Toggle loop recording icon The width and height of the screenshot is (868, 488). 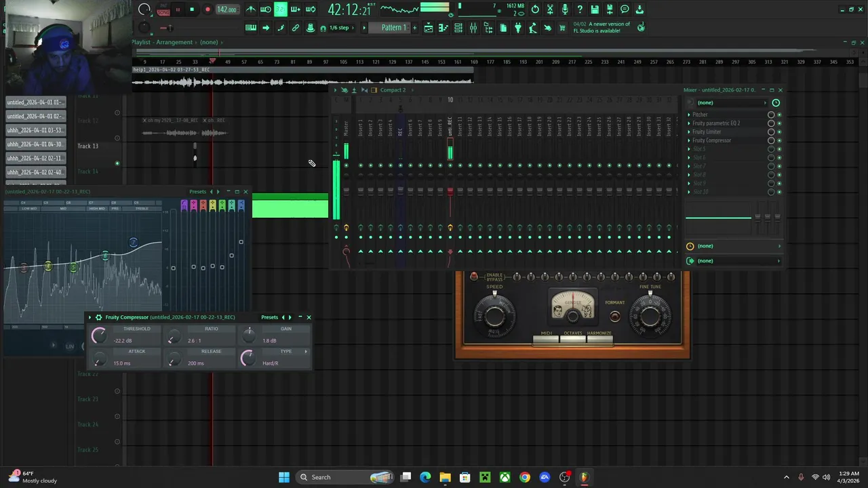[x=311, y=9]
